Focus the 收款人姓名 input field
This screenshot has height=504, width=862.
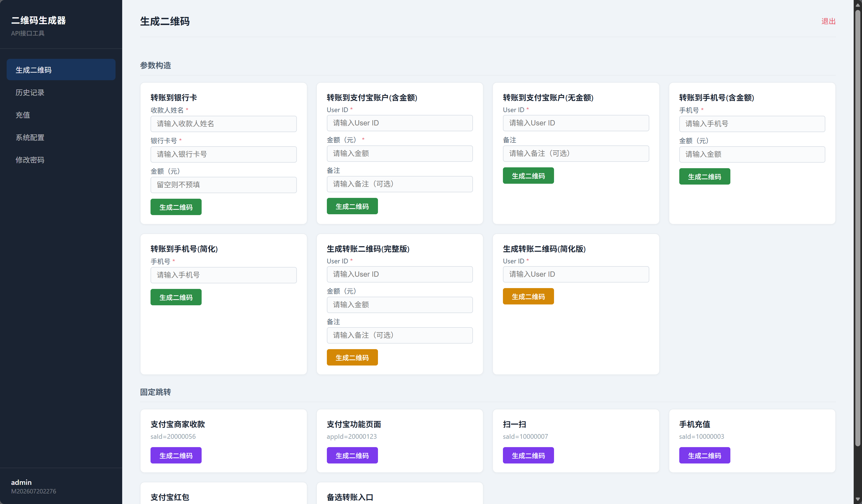tap(223, 124)
